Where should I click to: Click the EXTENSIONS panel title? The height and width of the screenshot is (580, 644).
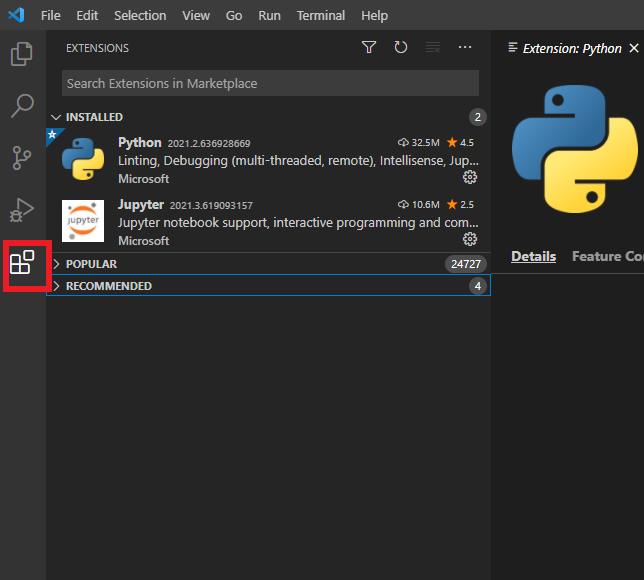click(x=97, y=48)
